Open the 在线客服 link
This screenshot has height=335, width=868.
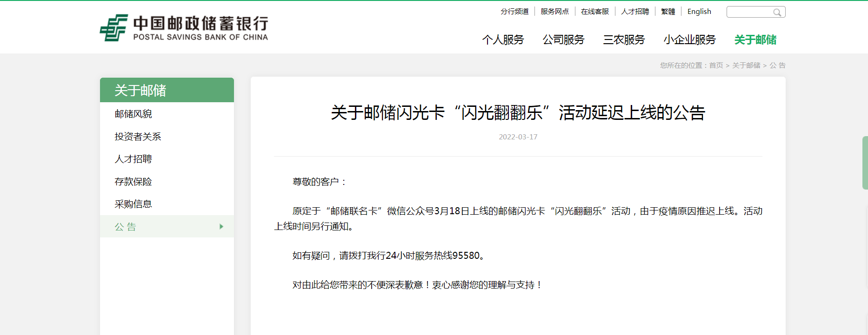[x=594, y=12]
